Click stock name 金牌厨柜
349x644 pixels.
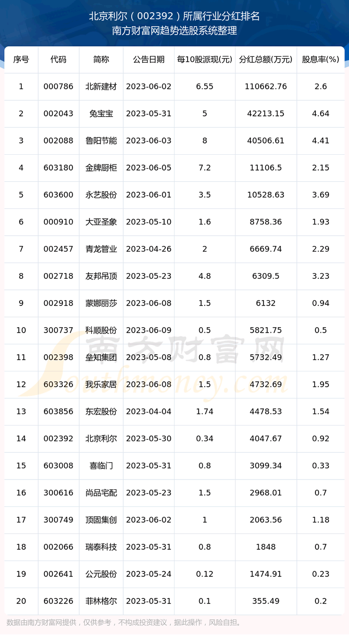(x=101, y=168)
